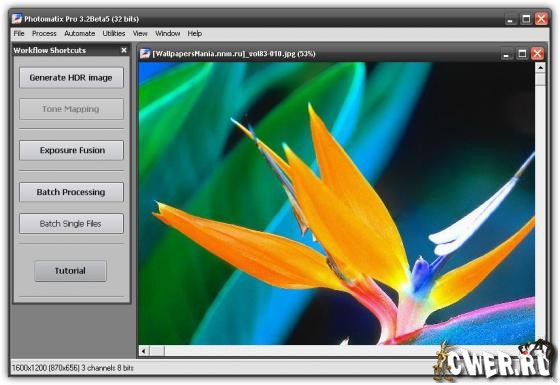Open the Tutorial

pyautogui.click(x=70, y=271)
